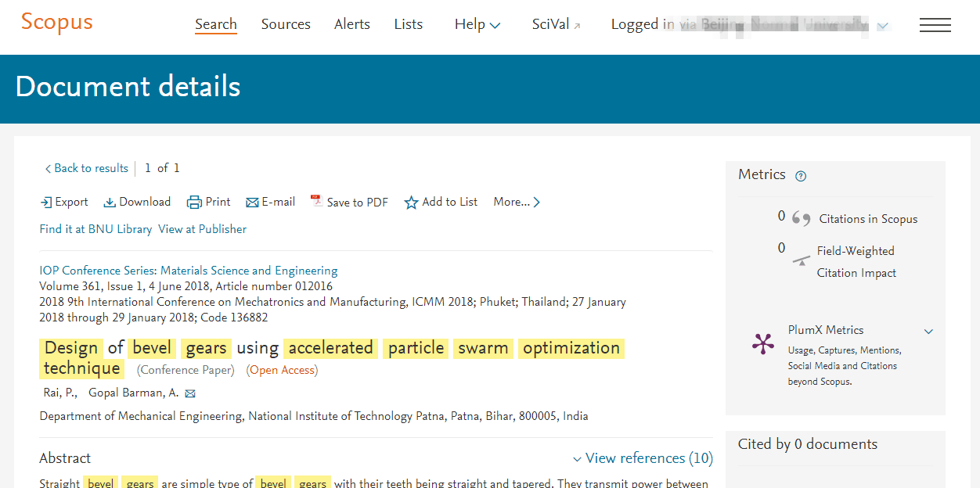Open the Alerts menu item
Viewport: 980px width, 488px height.
(x=352, y=24)
